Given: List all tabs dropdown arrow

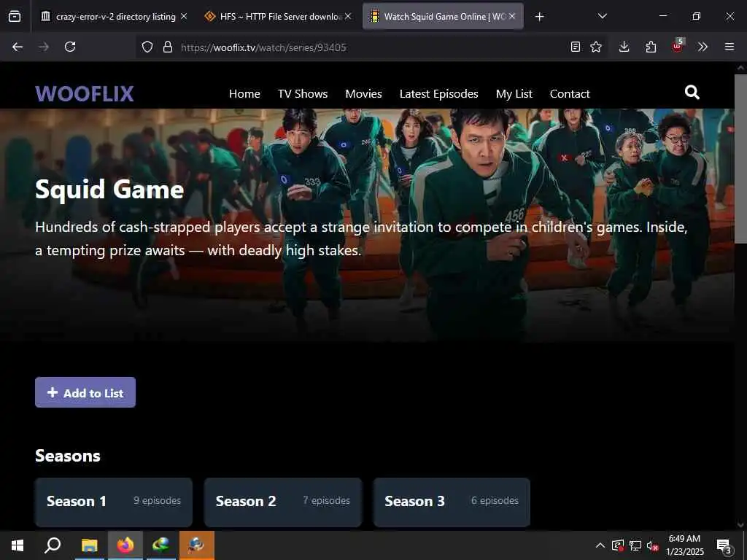Looking at the screenshot, I should tap(602, 16).
